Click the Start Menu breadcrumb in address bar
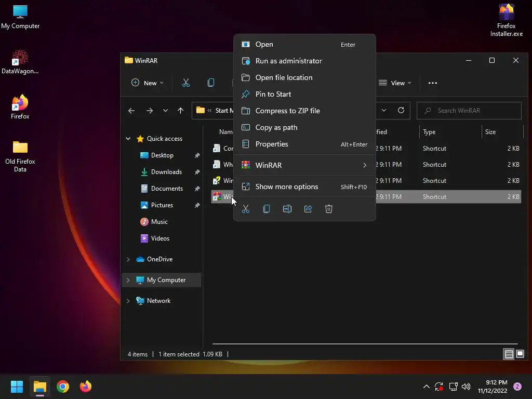 tap(224, 111)
